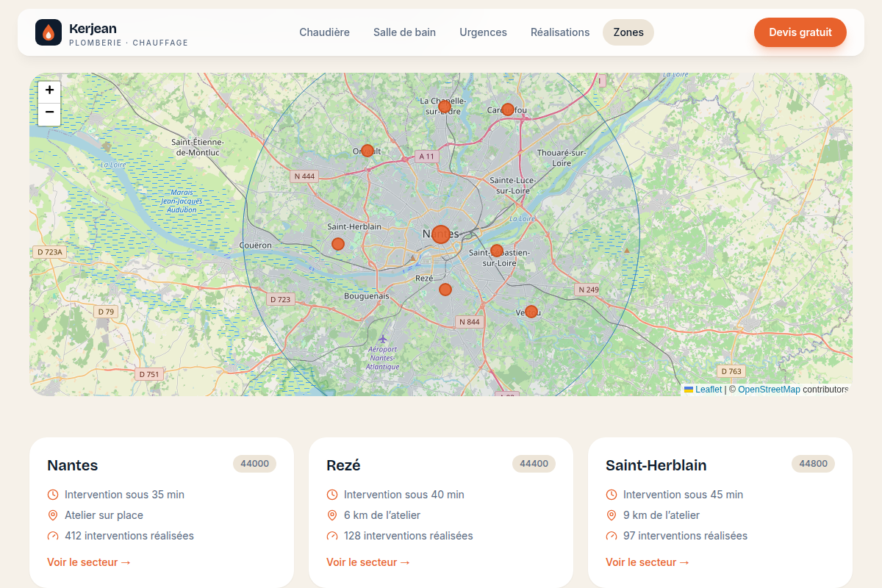Click the airplane icon for Nantes-Atlantique airport
Image resolution: width=882 pixels, height=588 pixels.
click(383, 339)
